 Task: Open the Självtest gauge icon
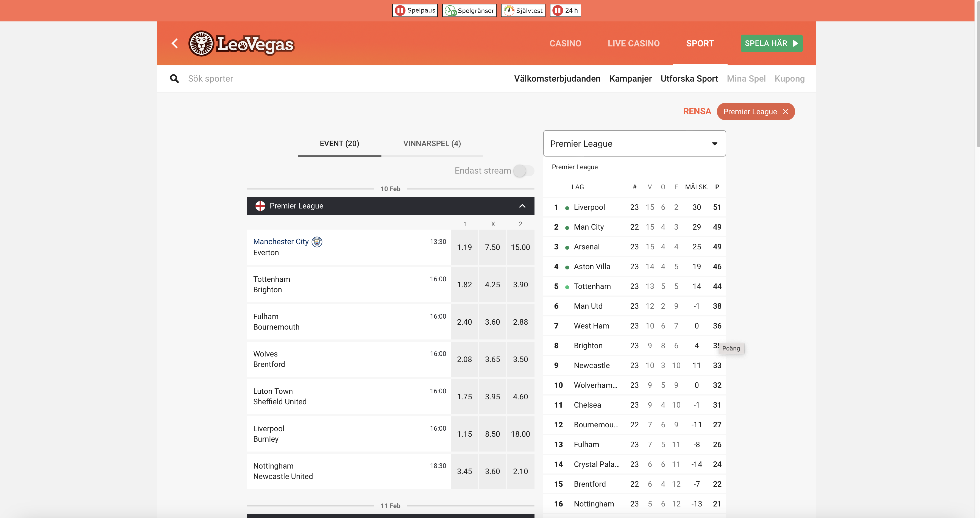pyautogui.click(x=509, y=10)
